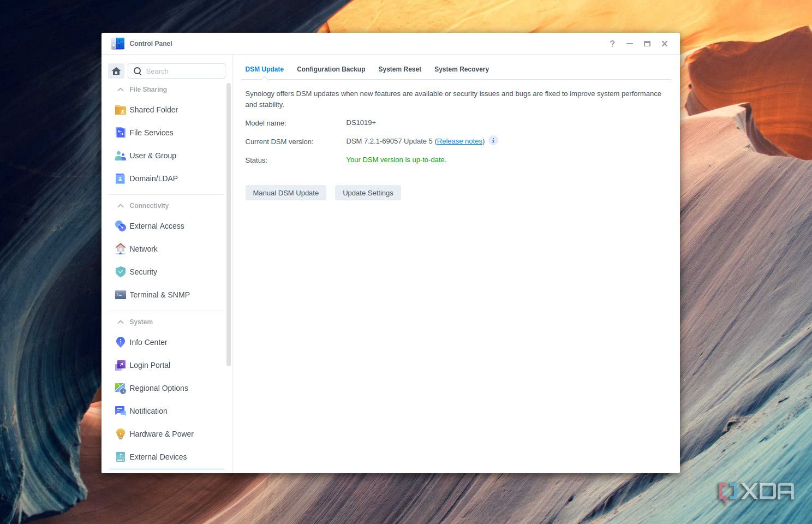Click the Regional Options icon
The height and width of the screenshot is (524, 812).
pos(121,388)
